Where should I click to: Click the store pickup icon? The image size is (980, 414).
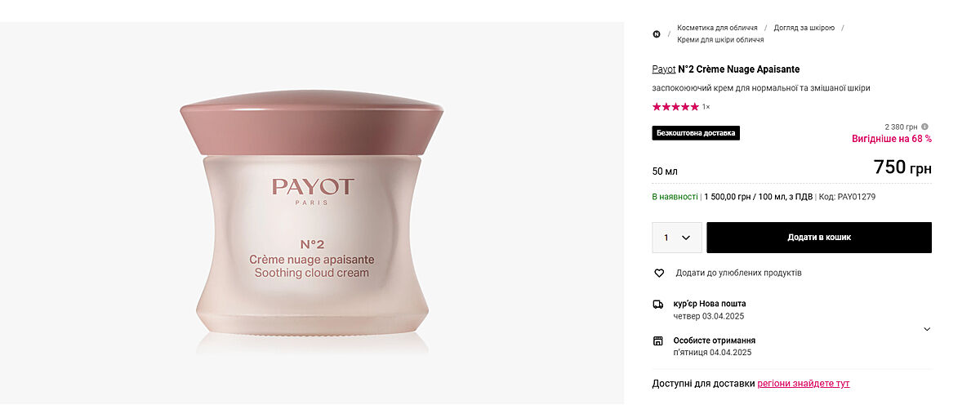[x=658, y=341]
